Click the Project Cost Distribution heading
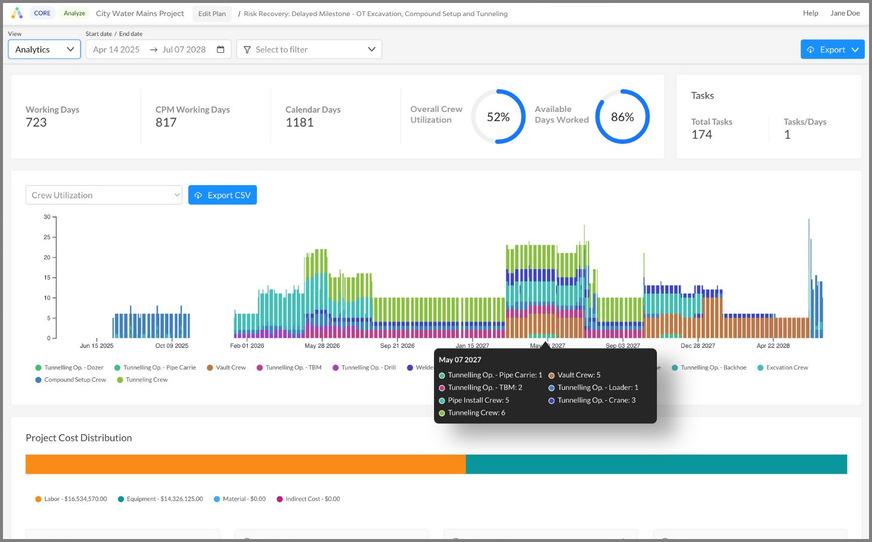Viewport: 872px width, 542px height. tap(79, 438)
